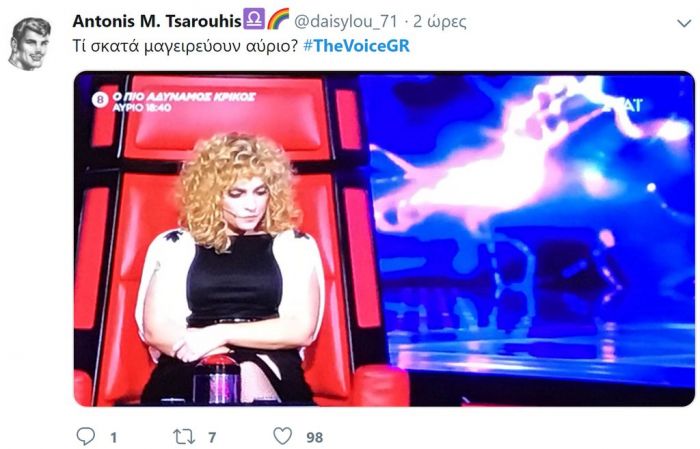Click the reply speech bubble icon
Image resolution: width=700 pixels, height=449 pixels.
(x=86, y=436)
